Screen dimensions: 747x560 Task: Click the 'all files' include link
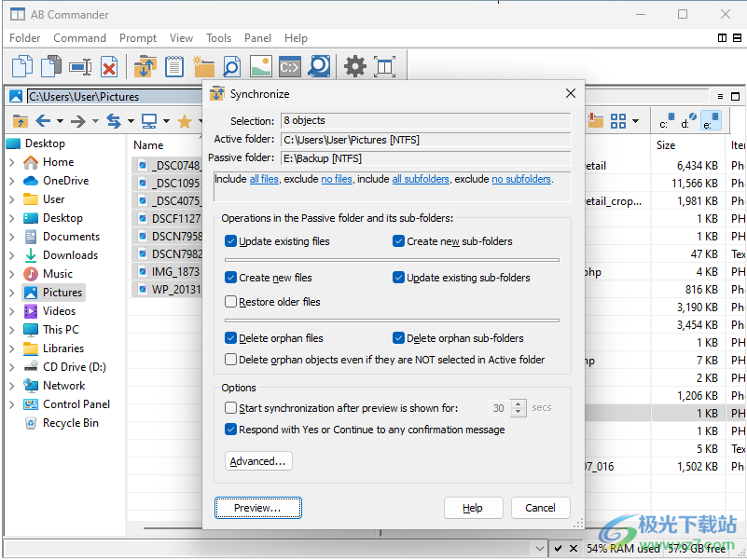pyautogui.click(x=264, y=179)
